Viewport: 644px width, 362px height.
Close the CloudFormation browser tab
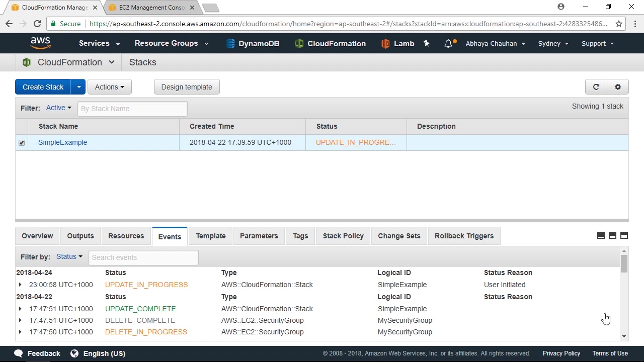[95, 8]
